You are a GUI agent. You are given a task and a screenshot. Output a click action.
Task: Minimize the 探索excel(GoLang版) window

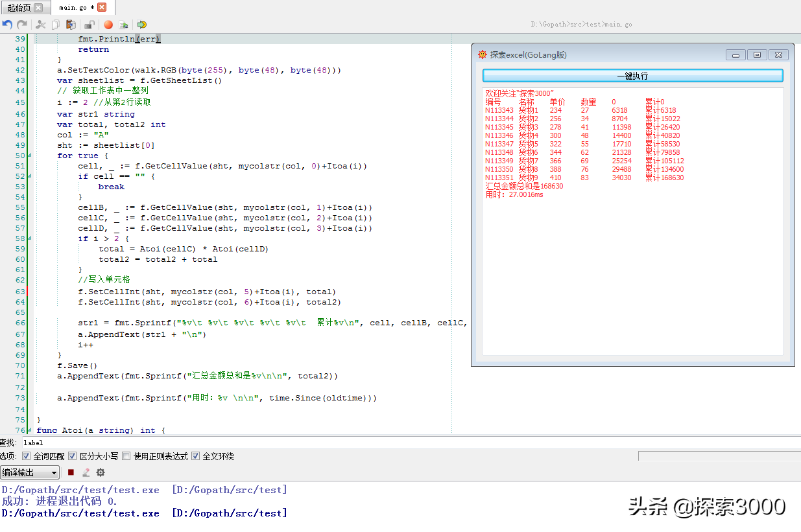tap(735, 55)
